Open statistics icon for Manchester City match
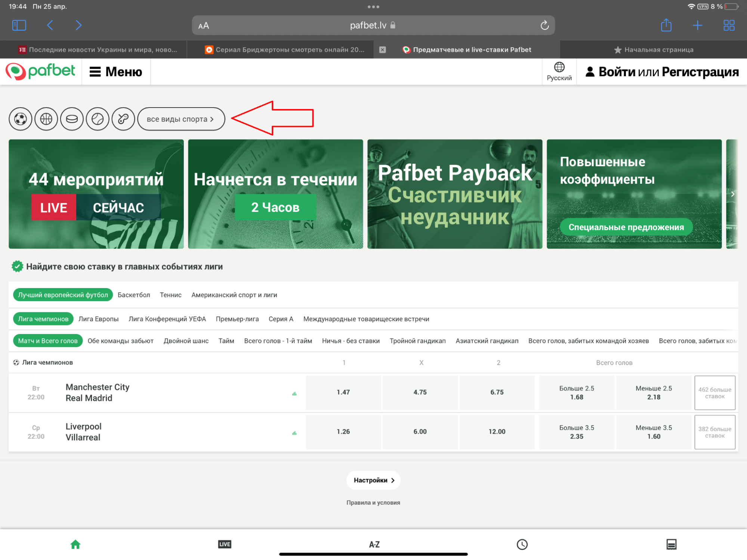This screenshot has height=560, width=747. tap(294, 394)
